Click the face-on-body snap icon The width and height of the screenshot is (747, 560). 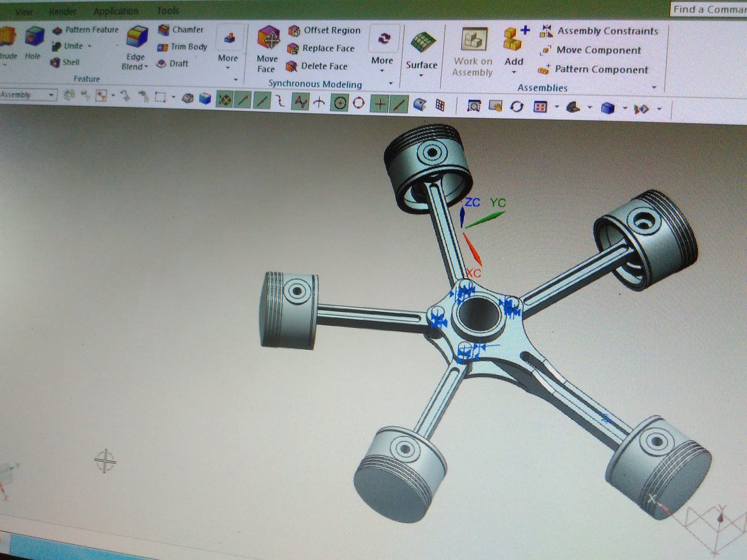(x=420, y=104)
